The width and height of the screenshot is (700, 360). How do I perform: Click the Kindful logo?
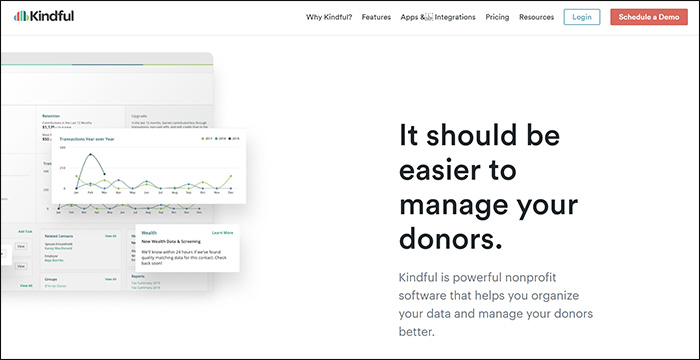coord(44,16)
